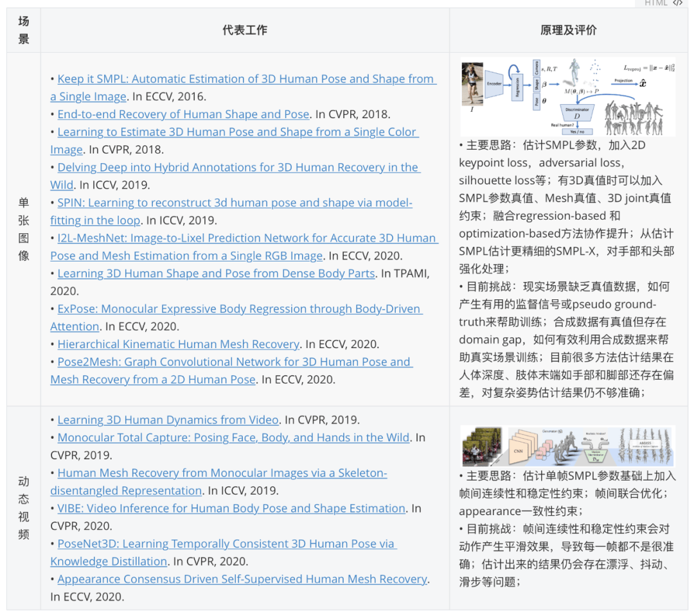Open the VIBE paper link
Screen dimensions: 694x616
[x=231, y=509]
